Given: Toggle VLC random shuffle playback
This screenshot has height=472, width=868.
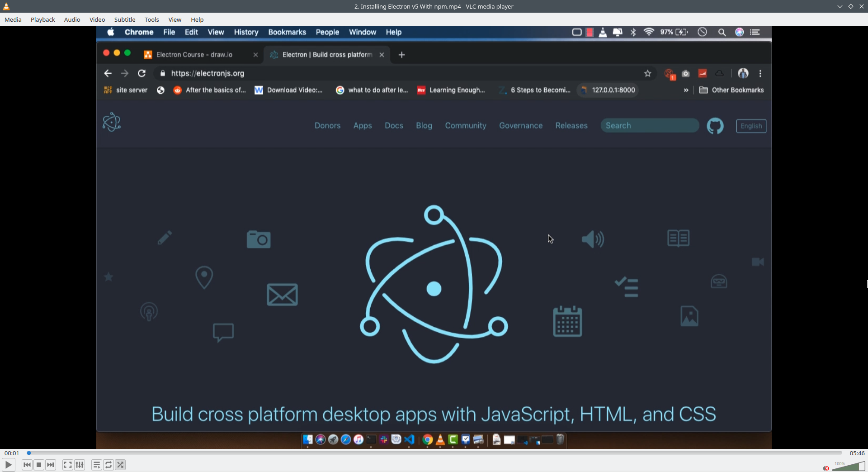Looking at the screenshot, I should point(120,465).
